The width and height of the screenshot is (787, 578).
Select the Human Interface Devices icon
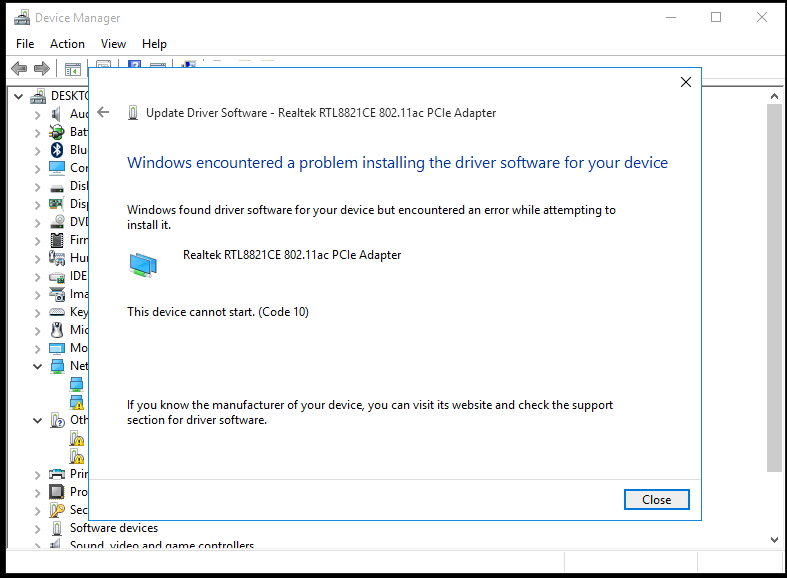tap(57, 258)
